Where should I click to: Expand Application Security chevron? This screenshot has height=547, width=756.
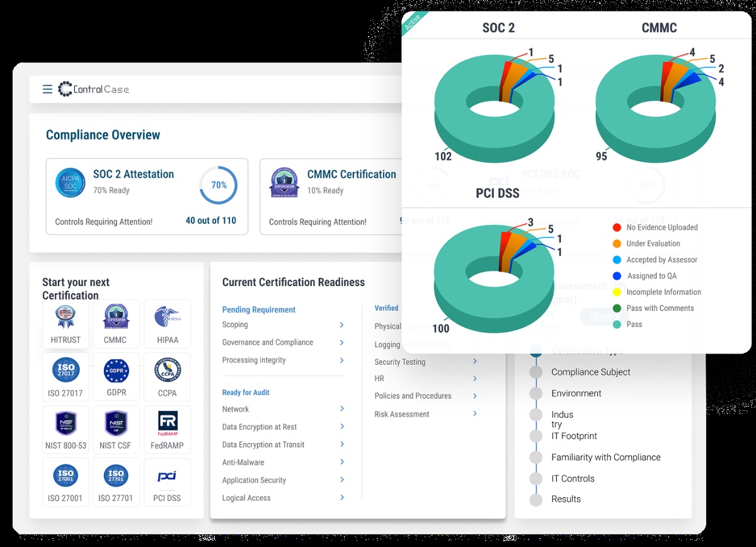(x=342, y=479)
